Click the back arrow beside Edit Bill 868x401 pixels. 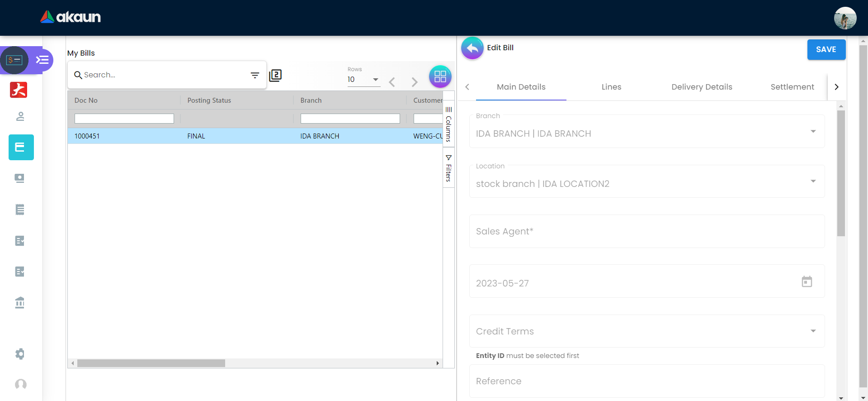point(472,48)
